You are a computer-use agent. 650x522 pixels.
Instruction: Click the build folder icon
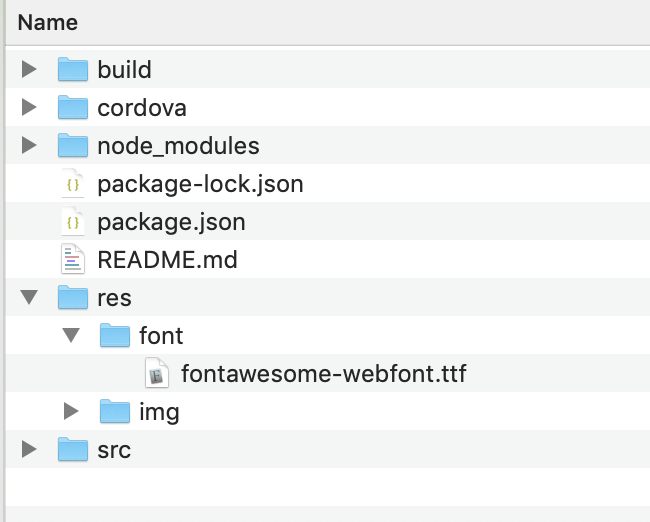73,69
